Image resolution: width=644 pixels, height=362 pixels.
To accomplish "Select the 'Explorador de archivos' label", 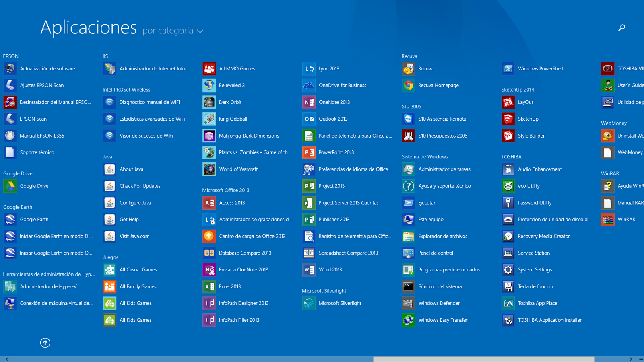I will point(443,237).
